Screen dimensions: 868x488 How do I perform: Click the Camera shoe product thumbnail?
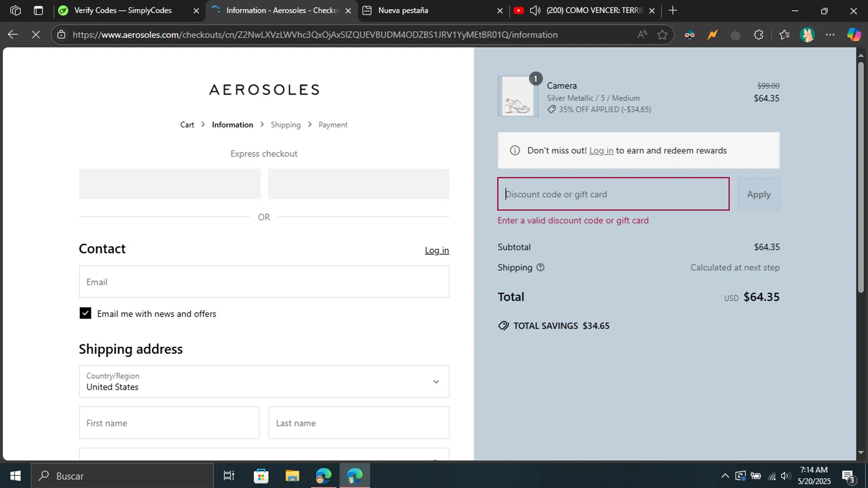pos(518,97)
